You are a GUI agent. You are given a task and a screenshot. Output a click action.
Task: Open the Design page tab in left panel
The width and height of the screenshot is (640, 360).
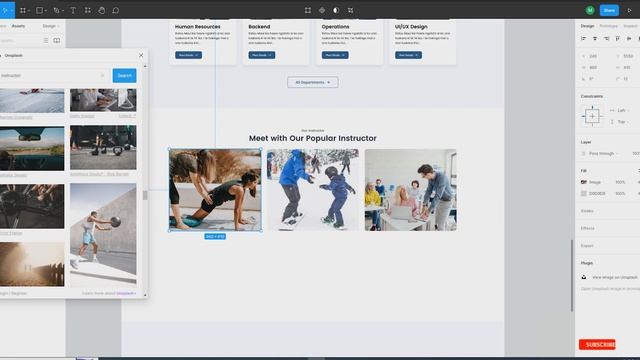point(51,26)
